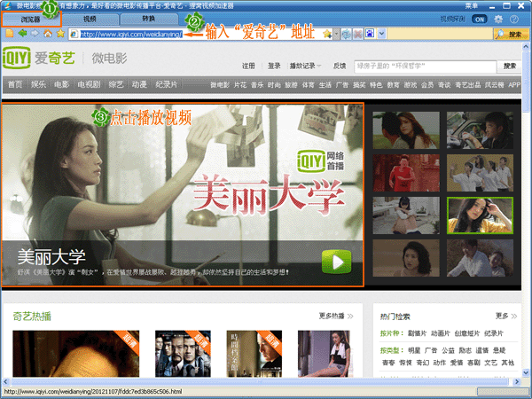Click the app icon in title bar
The image size is (532, 399).
7,6
